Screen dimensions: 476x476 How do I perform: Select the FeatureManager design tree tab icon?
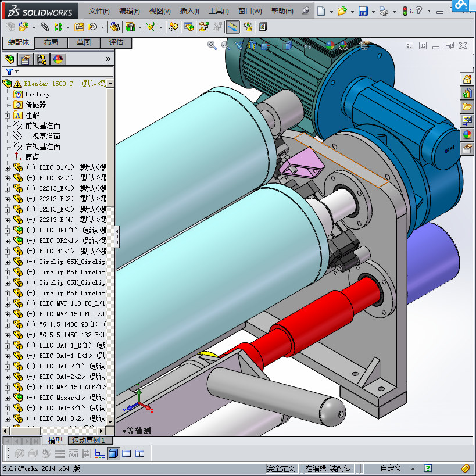[x=9, y=59]
